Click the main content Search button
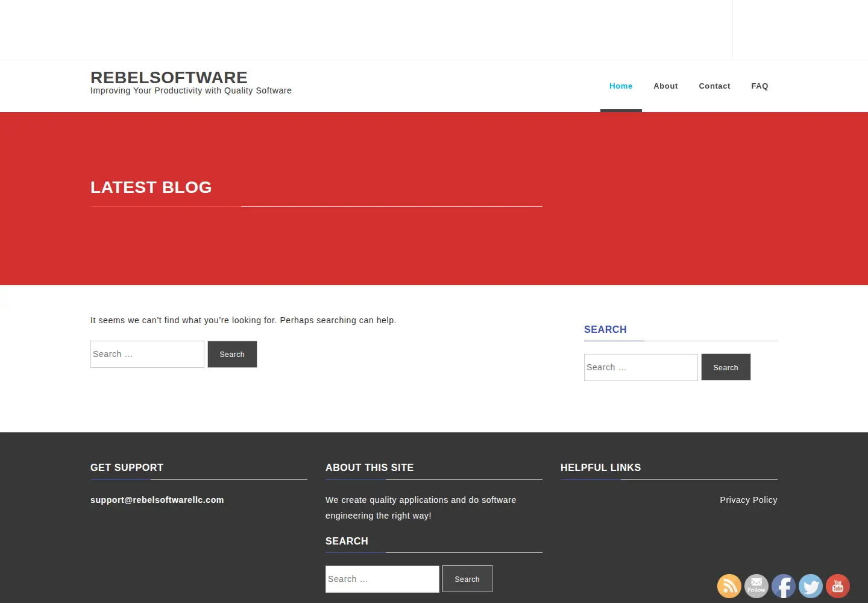Viewport: 868px width, 603px height. [232, 355]
